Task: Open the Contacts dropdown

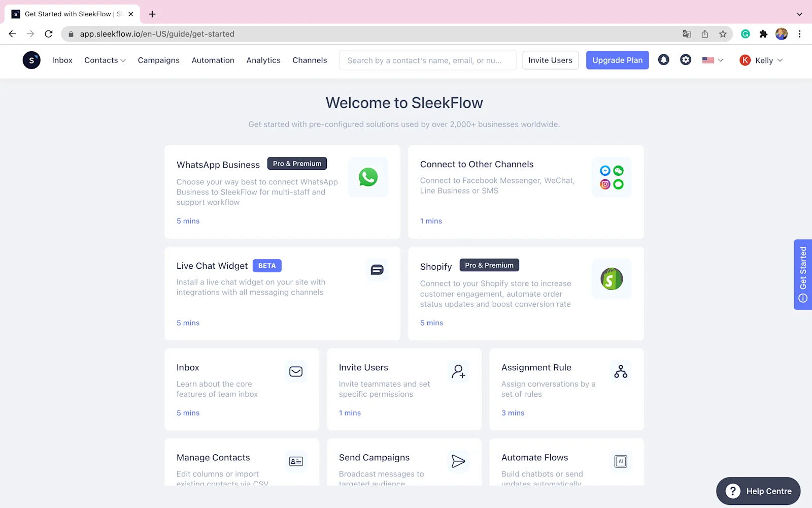Action: coord(105,60)
